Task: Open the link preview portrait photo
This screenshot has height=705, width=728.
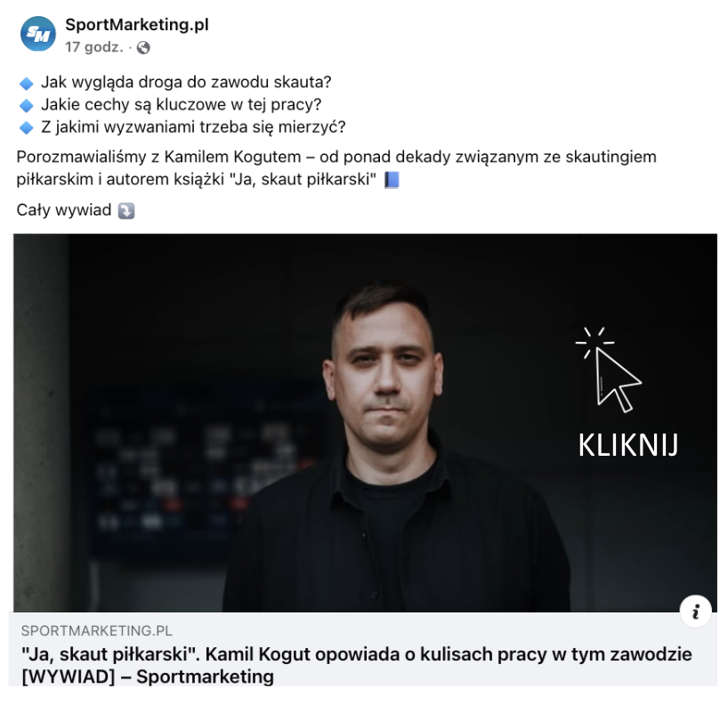Action: (x=365, y=423)
